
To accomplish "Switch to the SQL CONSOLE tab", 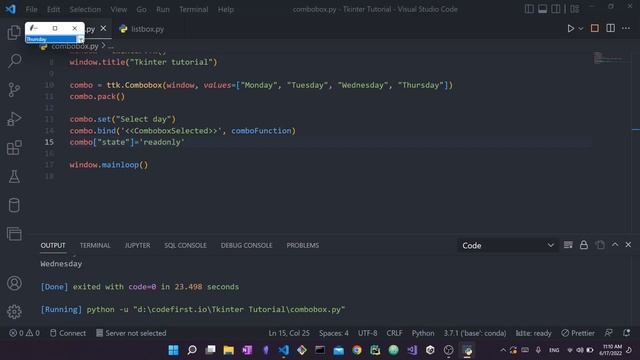I will tap(185, 245).
